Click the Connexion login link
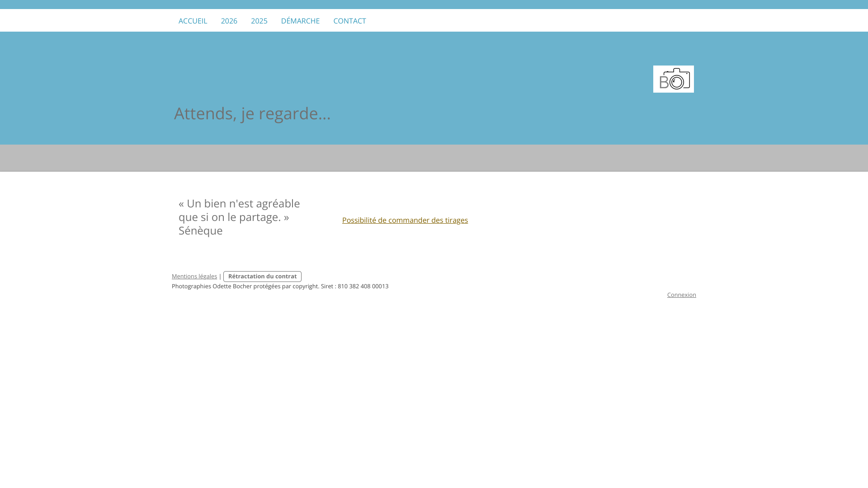This screenshot has width=868, height=488. pyautogui.click(x=681, y=295)
